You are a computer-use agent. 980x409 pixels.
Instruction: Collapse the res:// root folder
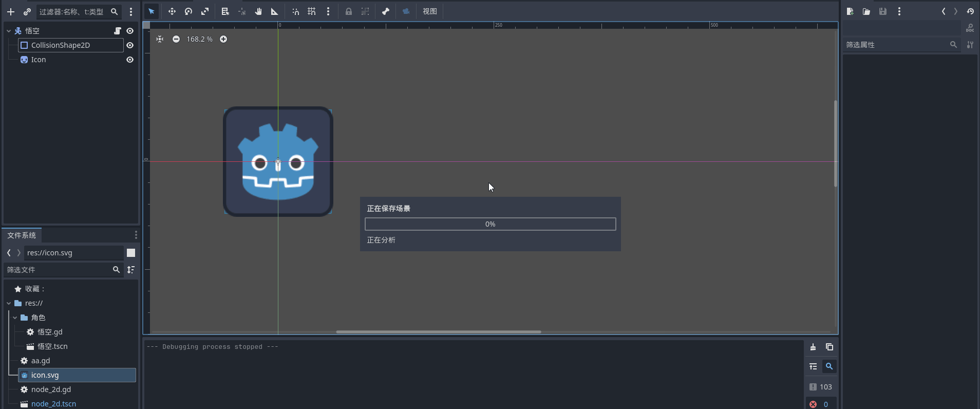click(9, 303)
